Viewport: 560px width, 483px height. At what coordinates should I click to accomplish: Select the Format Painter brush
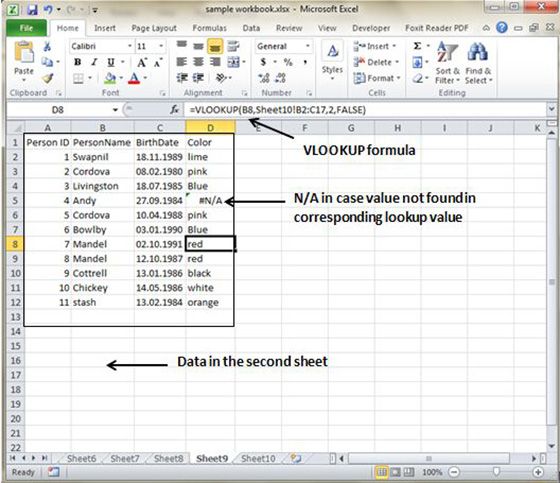(48, 78)
